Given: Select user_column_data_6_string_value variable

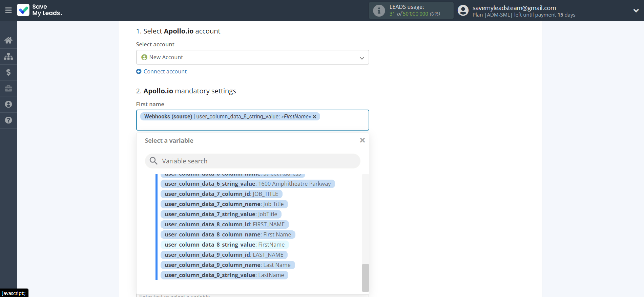Looking at the screenshot, I should coord(248,184).
